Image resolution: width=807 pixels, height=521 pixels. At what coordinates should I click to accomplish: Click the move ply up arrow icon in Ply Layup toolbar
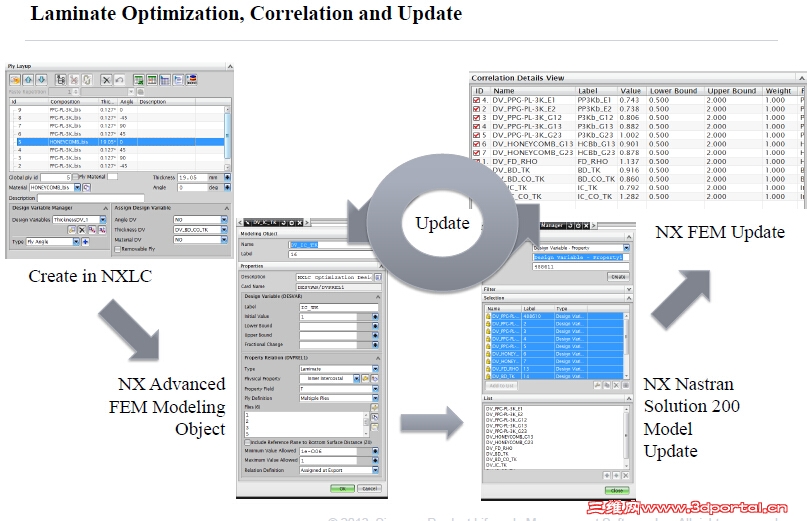28,80
